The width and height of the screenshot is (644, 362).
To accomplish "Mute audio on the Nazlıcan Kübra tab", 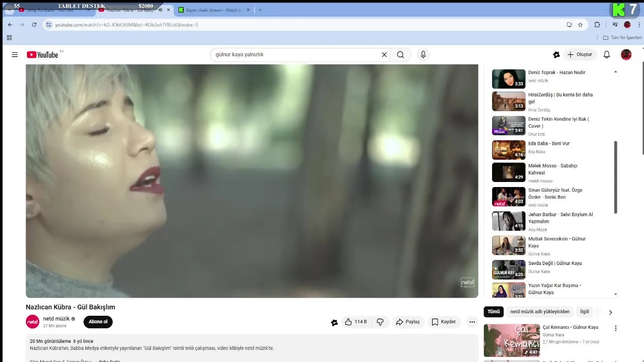I will pyautogui.click(x=160, y=10).
